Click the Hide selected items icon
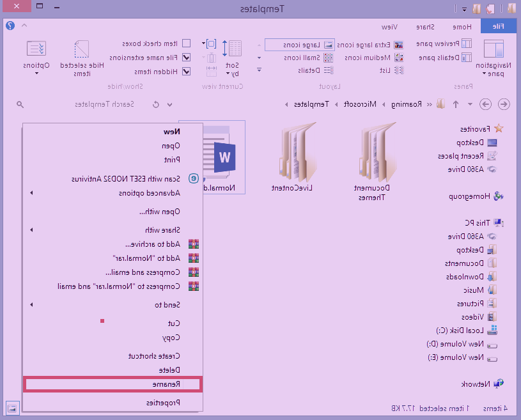The image size is (521, 420). pos(81,50)
